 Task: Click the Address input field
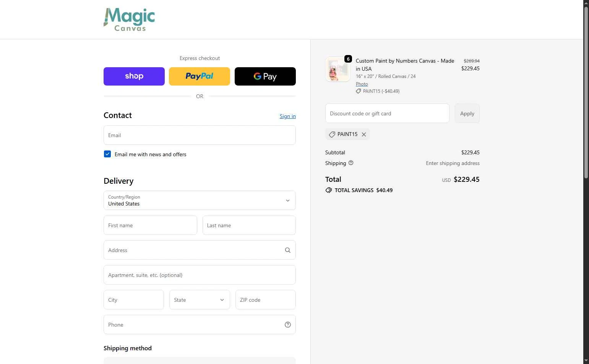(x=200, y=250)
